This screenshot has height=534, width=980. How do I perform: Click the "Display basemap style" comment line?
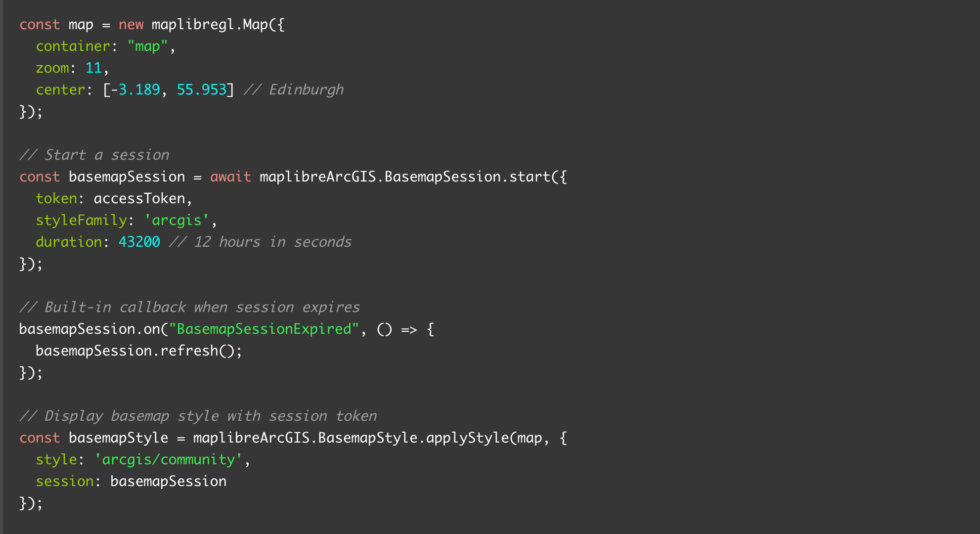tap(198, 416)
